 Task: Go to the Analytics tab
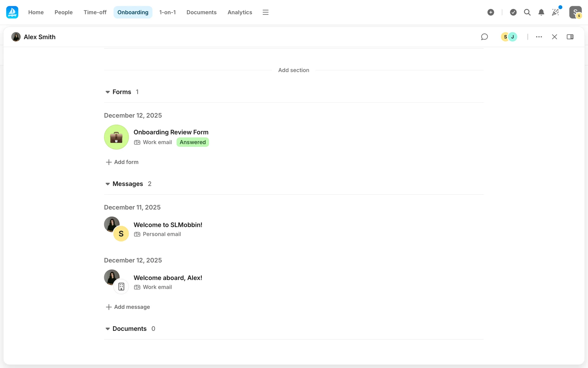click(x=239, y=12)
